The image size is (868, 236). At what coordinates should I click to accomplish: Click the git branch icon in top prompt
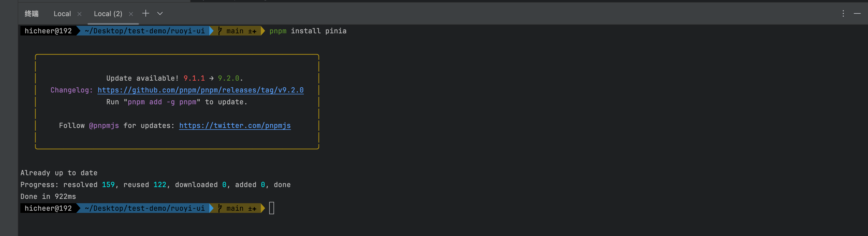click(x=220, y=31)
